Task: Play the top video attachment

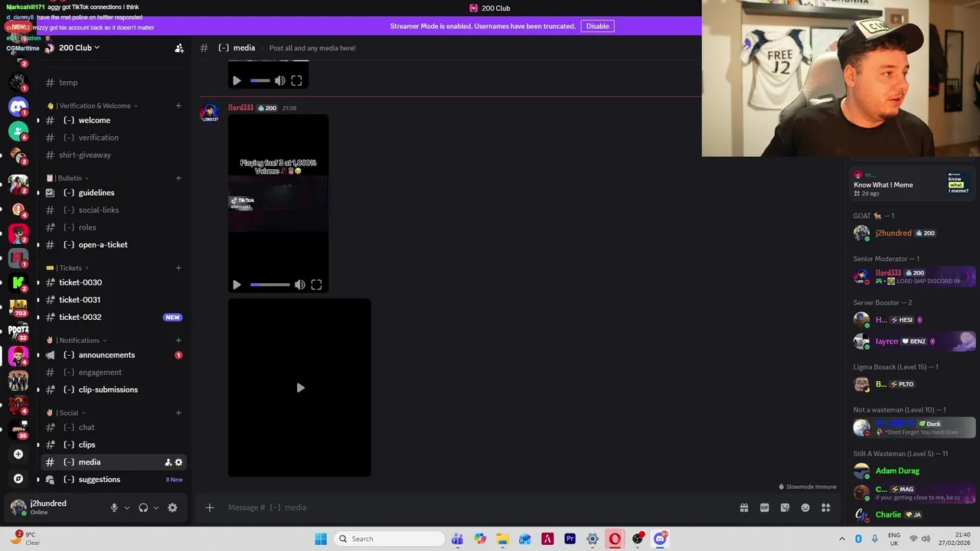Action: coord(237,80)
